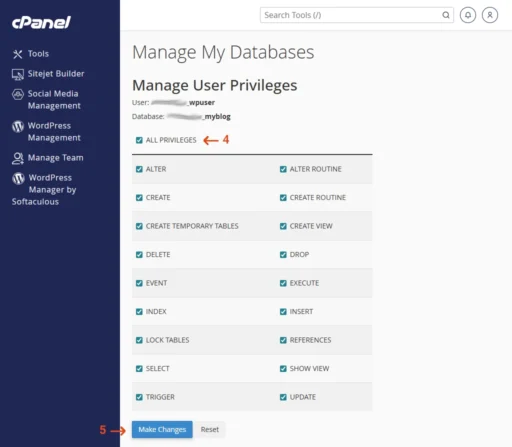Viewport: 512px width, 447px height.
Task: Open WordPress Manager by Softaculous
Action: coord(44,190)
